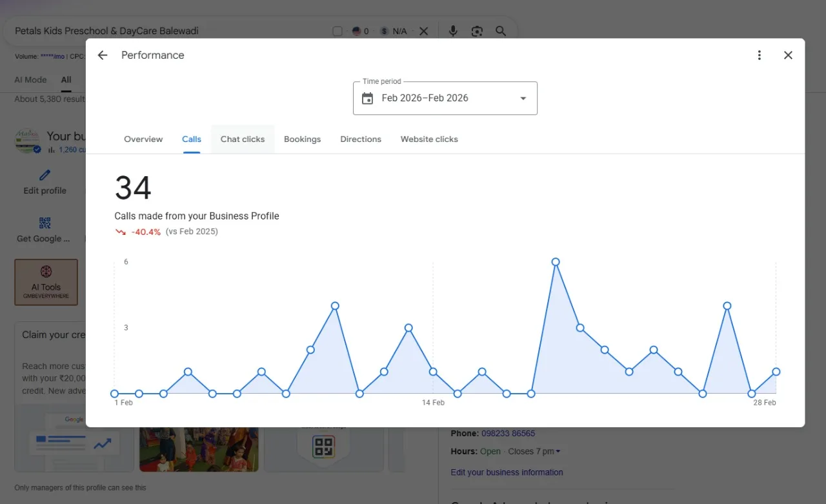Switch to the Bookings tab
This screenshot has width=826, height=504.
point(302,139)
